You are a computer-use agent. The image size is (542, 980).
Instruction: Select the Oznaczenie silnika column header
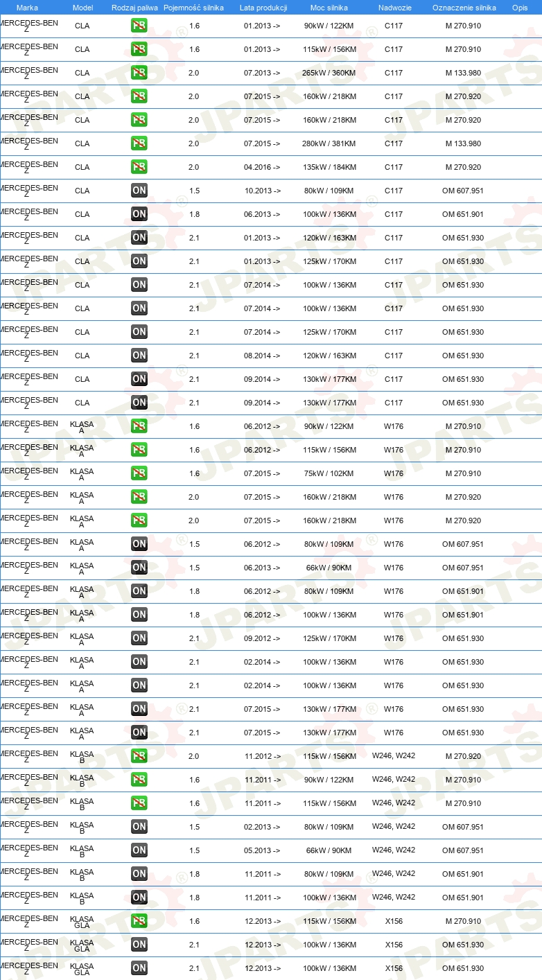(x=464, y=8)
